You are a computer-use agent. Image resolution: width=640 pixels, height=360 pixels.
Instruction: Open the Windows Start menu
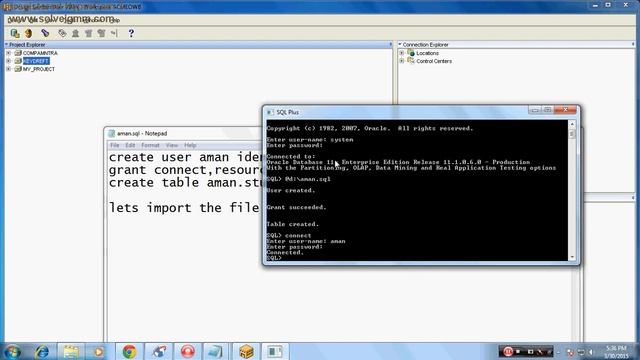click(x=12, y=352)
